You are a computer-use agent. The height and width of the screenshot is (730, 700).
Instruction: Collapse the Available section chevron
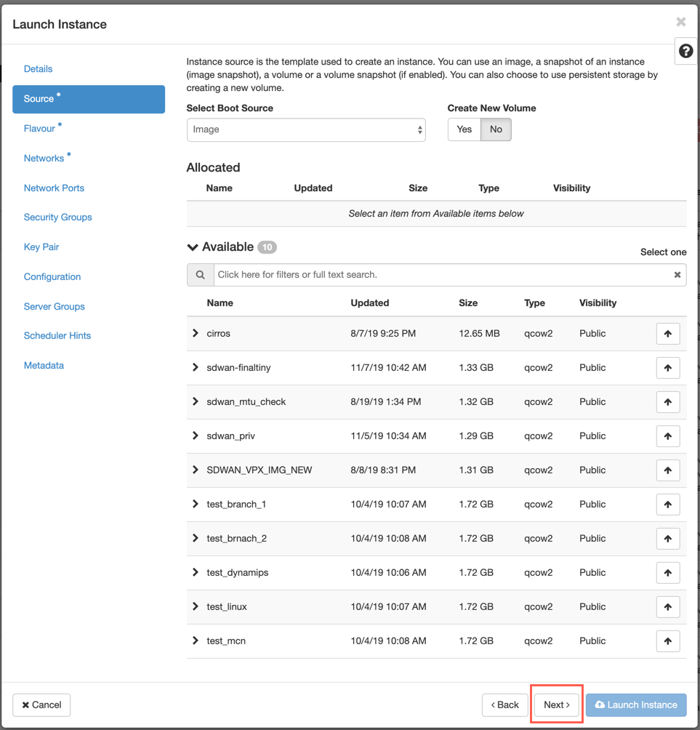pos(192,247)
